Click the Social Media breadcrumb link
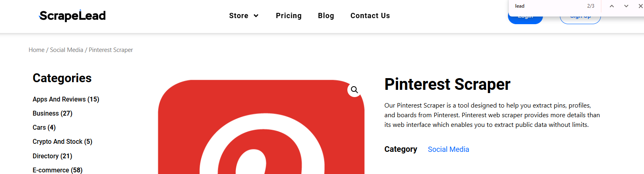The image size is (644, 174). (66, 50)
